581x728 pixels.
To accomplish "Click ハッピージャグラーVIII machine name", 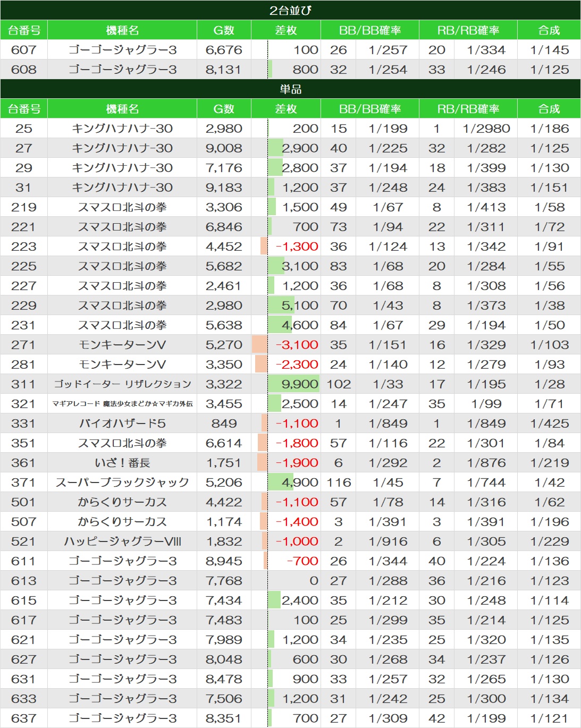I will click(122, 541).
